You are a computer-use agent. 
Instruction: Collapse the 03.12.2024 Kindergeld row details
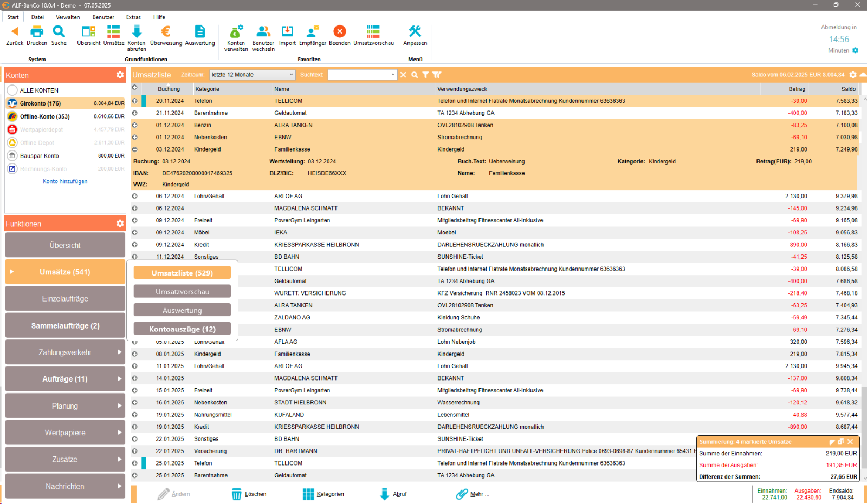(x=134, y=149)
